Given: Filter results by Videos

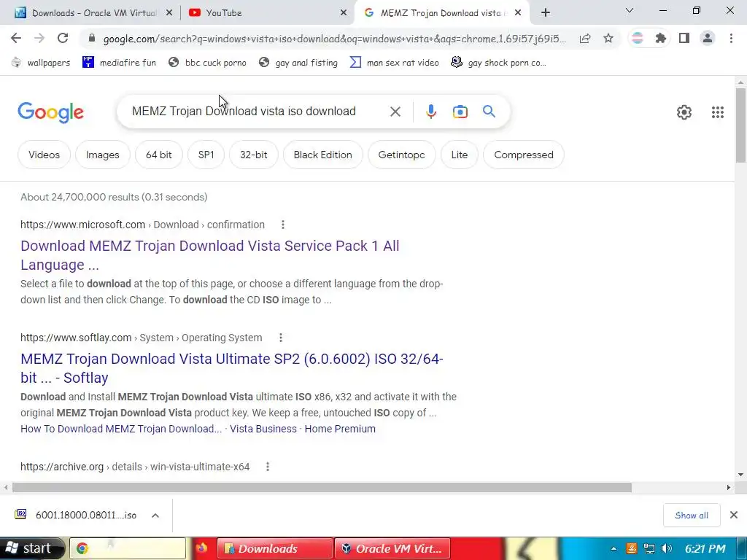Looking at the screenshot, I should [x=44, y=155].
